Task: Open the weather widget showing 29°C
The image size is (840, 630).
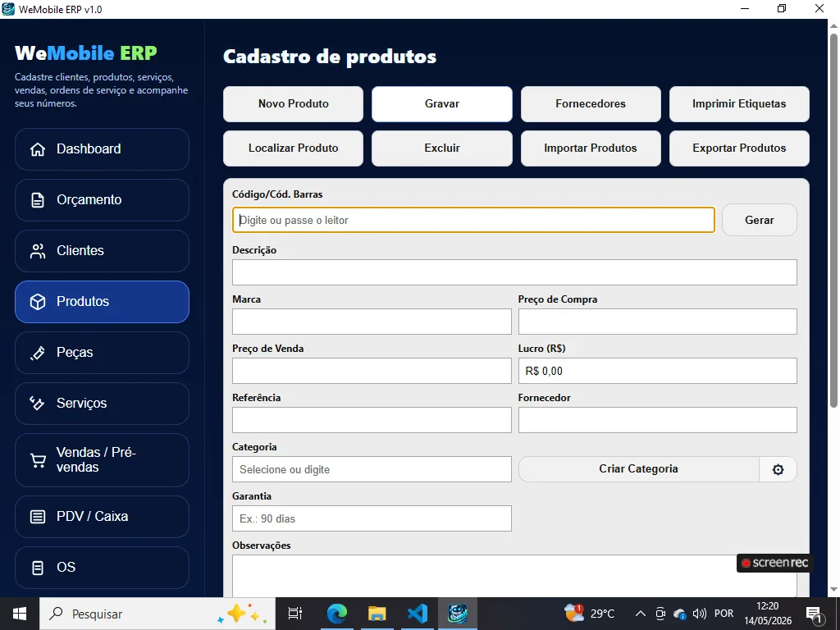Action: coord(590,614)
